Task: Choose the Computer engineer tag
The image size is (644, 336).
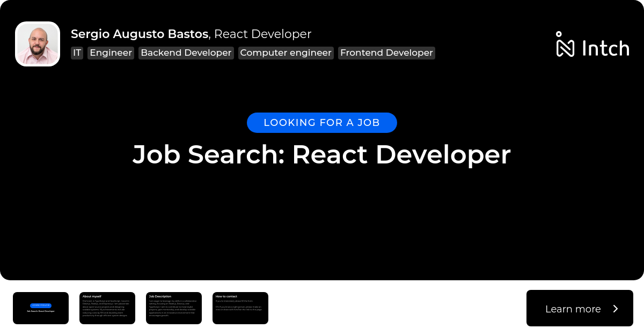Action: pos(286,53)
